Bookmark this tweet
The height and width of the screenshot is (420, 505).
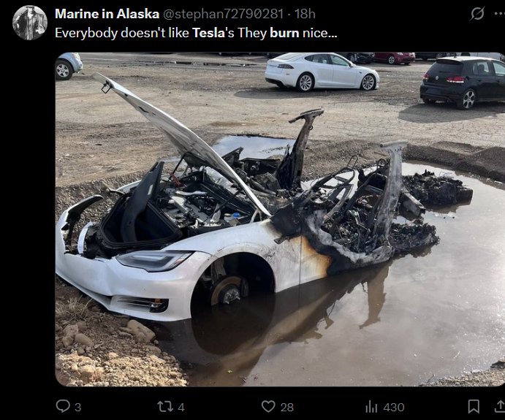pos(474,406)
